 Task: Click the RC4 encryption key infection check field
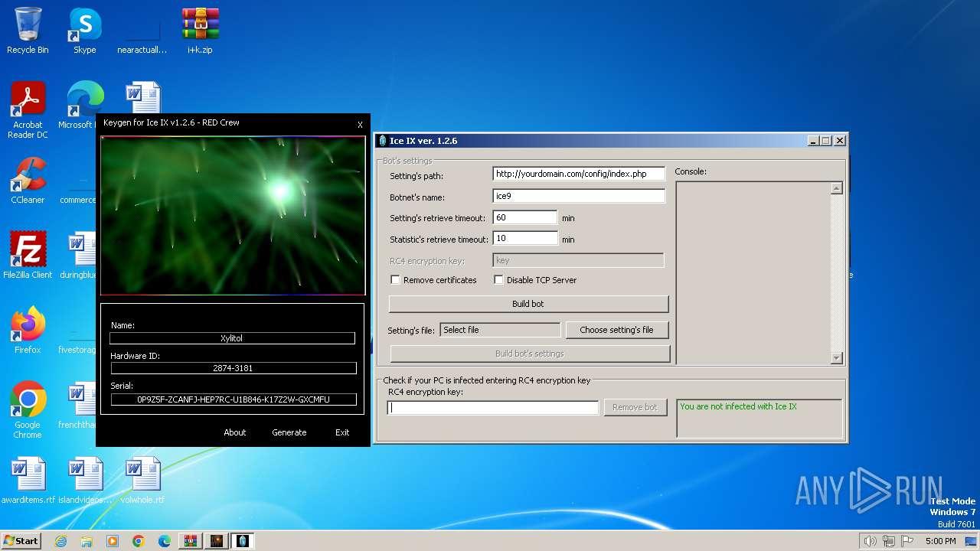[493, 408]
